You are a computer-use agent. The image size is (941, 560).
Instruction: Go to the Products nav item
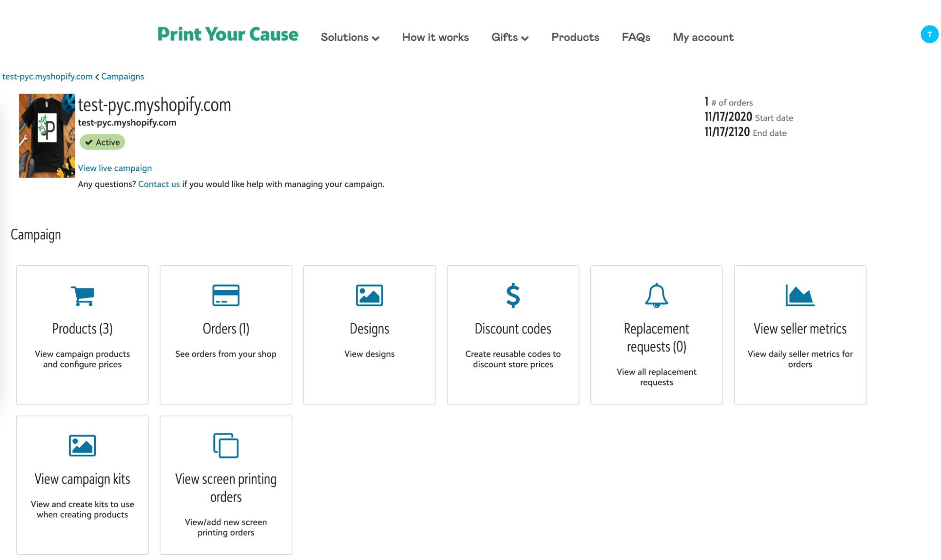click(x=575, y=37)
